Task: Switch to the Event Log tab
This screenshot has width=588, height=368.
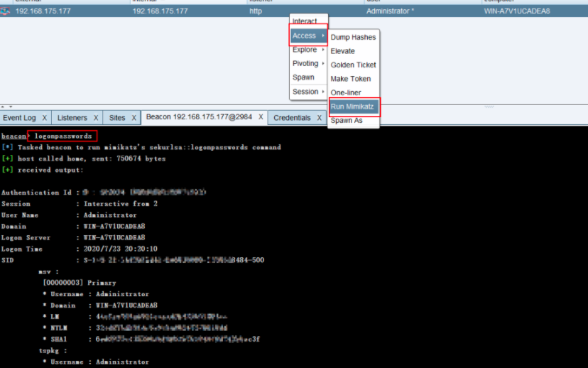Action: pos(19,118)
